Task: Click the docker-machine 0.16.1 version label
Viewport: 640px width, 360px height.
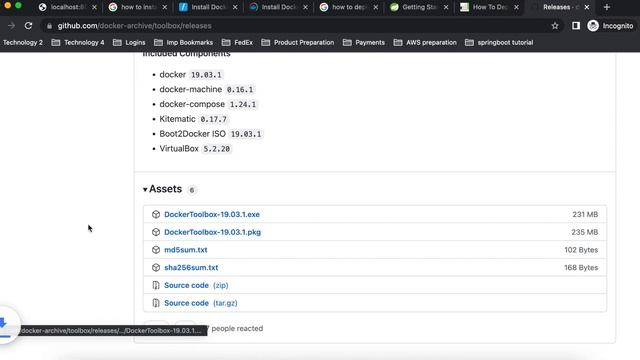Action: pyautogui.click(x=240, y=89)
